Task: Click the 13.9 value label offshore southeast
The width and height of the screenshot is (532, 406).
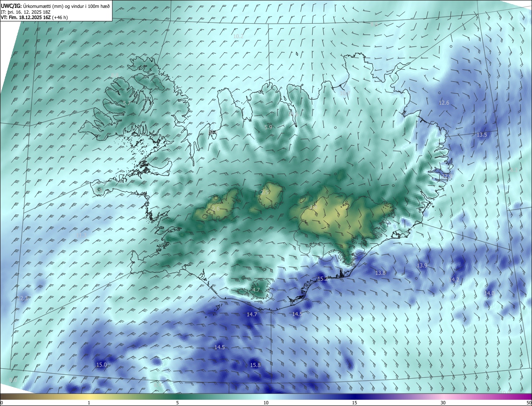Action: [422, 265]
